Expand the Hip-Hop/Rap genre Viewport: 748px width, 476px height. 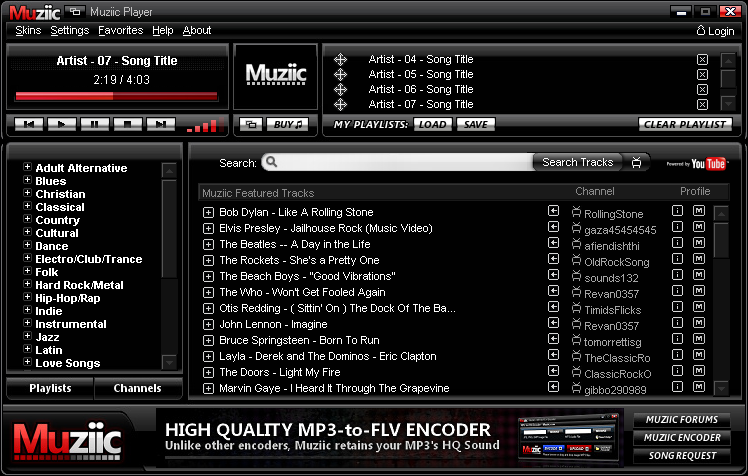27,297
